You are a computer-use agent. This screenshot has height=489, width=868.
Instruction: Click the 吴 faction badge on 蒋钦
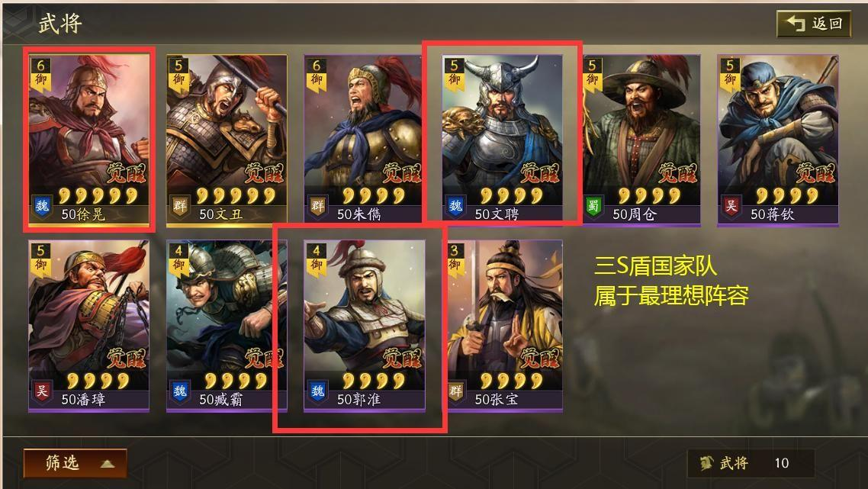(x=731, y=207)
